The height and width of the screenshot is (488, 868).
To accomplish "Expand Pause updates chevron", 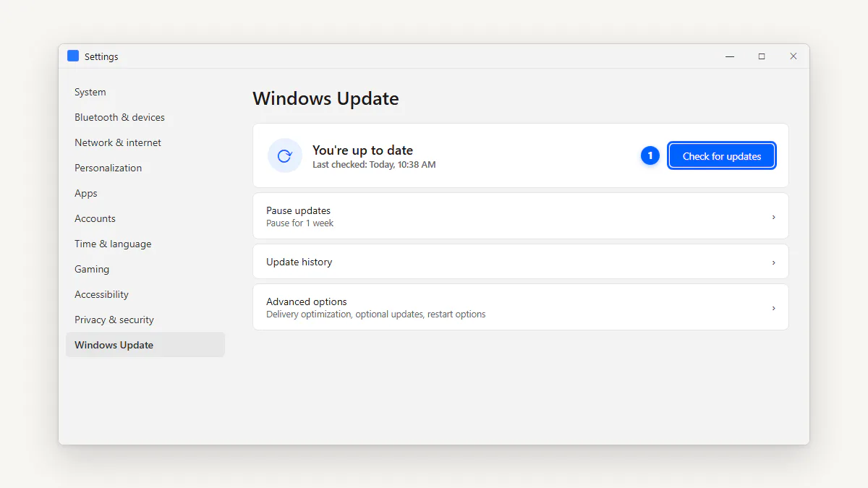I will tap(773, 216).
